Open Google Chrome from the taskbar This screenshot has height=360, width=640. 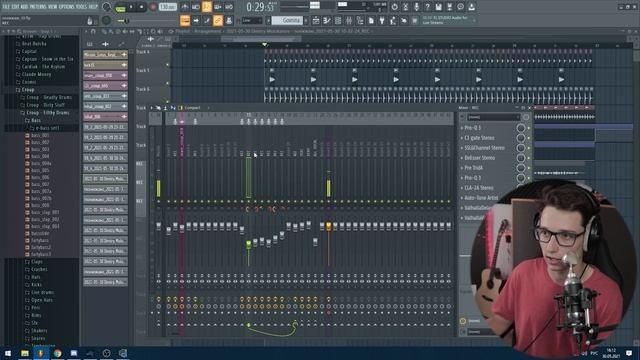tap(58, 353)
